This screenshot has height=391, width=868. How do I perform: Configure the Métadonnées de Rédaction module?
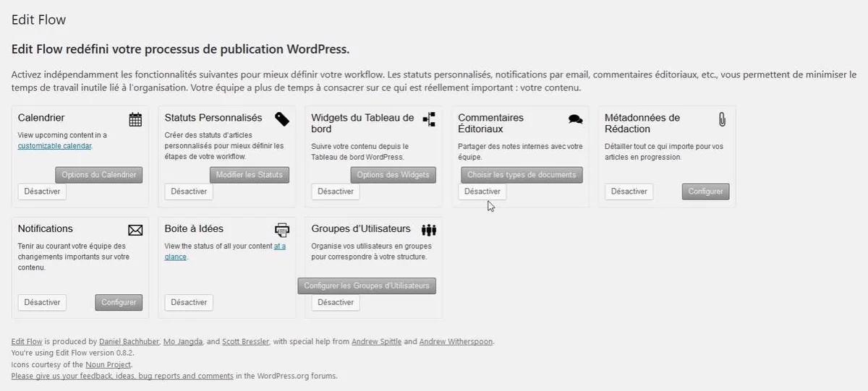(705, 192)
